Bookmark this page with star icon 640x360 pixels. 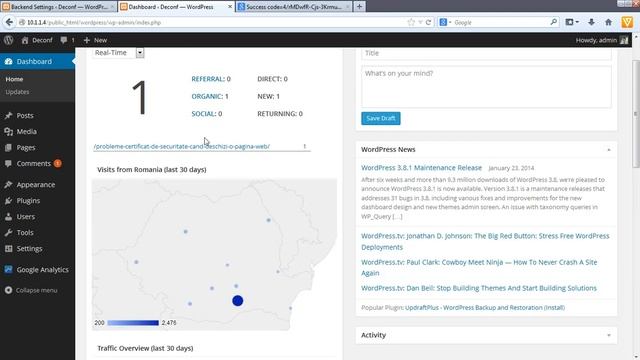coord(411,22)
